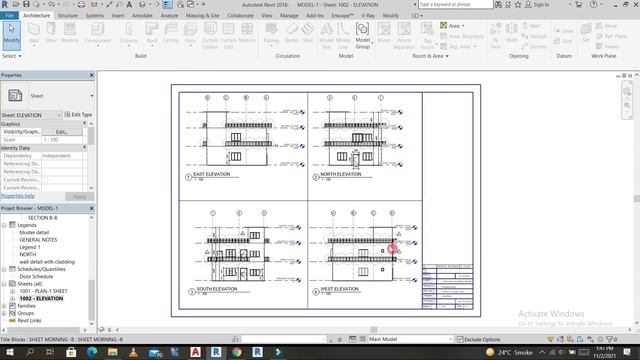Switch to the Massing & Site tab
640x360 pixels.
[x=202, y=16]
